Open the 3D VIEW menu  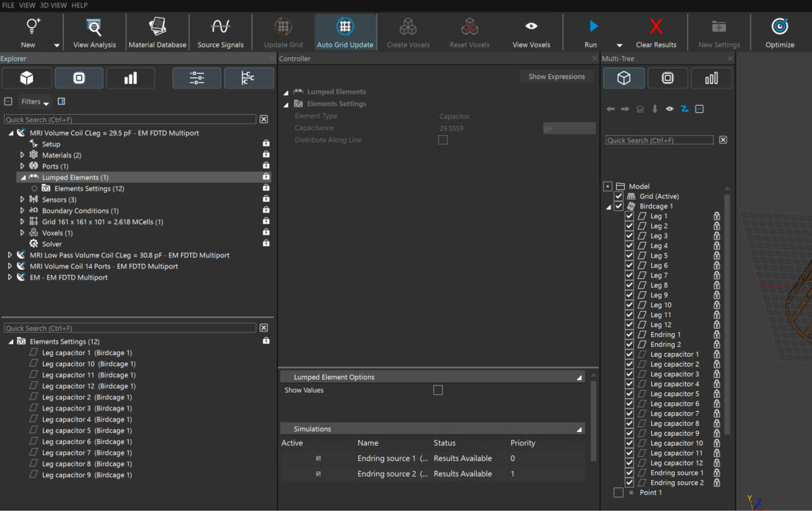pyautogui.click(x=53, y=5)
